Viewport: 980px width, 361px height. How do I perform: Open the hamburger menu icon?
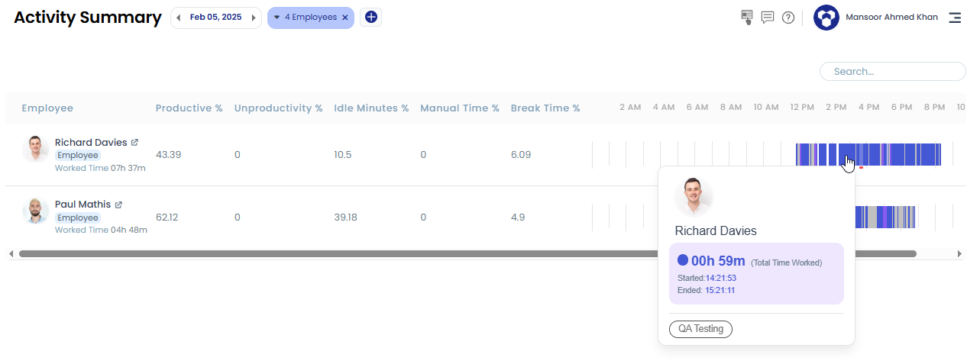(x=955, y=18)
